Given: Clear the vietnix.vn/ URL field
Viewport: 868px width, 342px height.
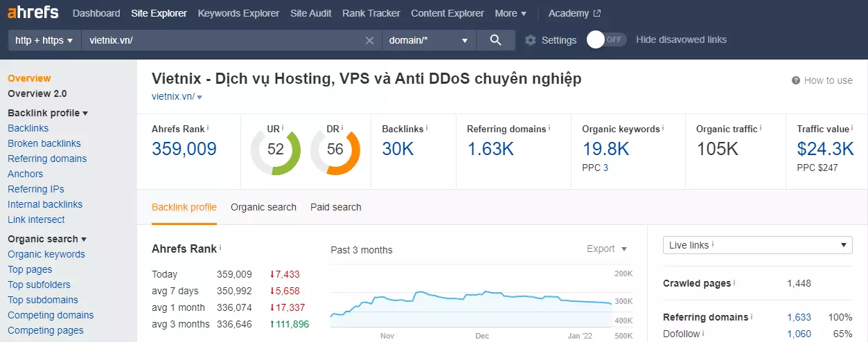Looking at the screenshot, I should [370, 40].
